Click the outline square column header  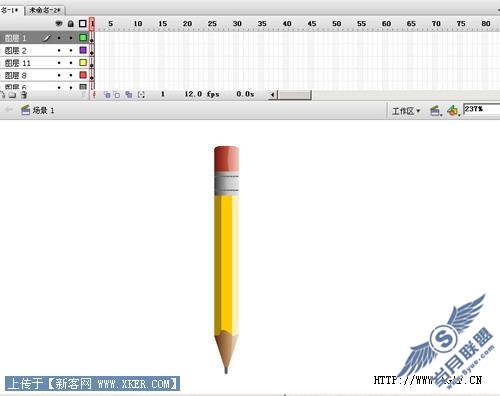point(83,24)
